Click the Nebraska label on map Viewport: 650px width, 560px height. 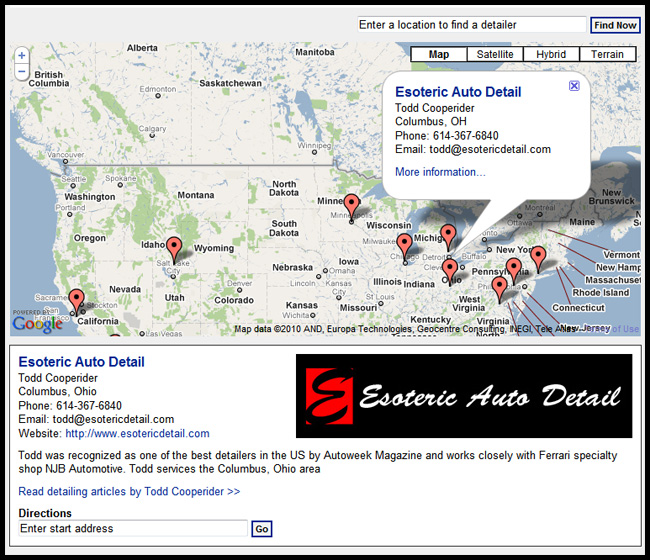pos(292,268)
